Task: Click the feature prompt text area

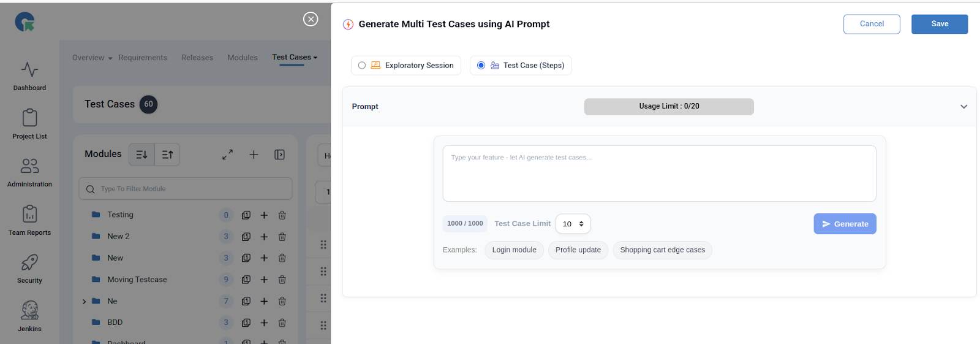Action: [x=659, y=174]
